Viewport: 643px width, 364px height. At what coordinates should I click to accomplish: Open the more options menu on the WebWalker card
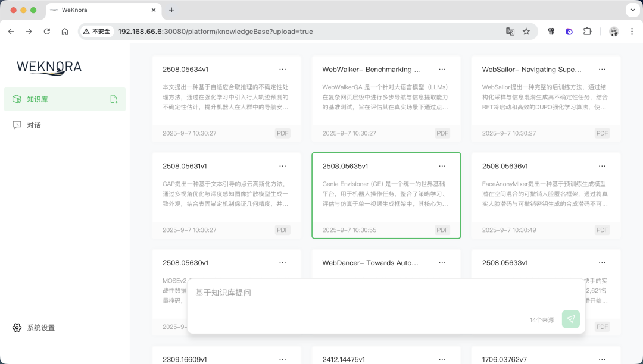click(x=442, y=70)
